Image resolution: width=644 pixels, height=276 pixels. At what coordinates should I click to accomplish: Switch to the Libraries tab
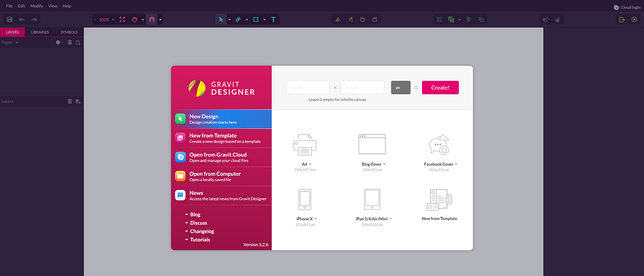(x=40, y=32)
